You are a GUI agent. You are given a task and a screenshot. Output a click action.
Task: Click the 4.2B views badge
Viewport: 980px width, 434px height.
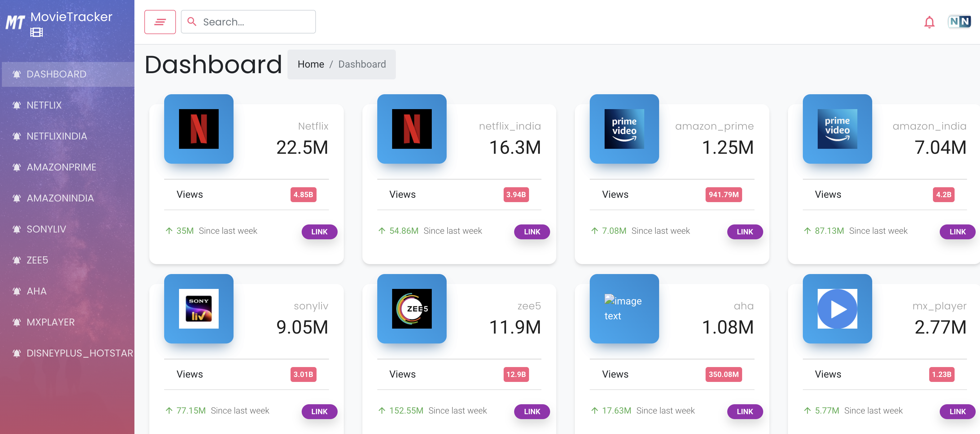(943, 195)
